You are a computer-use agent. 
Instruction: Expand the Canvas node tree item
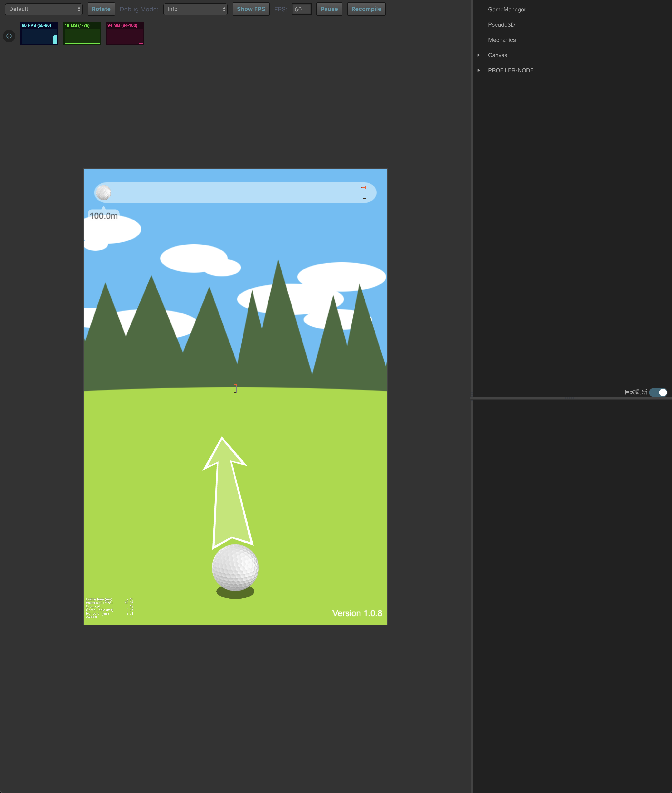pyautogui.click(x=479, y=55)
